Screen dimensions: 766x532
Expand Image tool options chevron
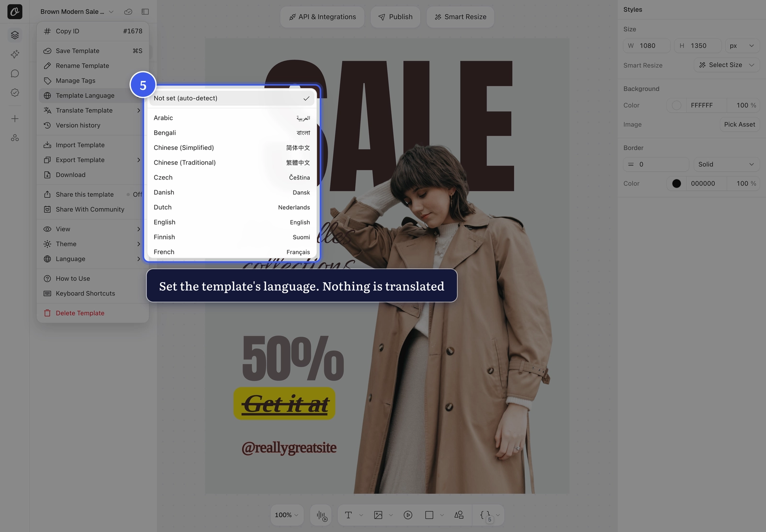pyautogui.click(x=391, y=515)
